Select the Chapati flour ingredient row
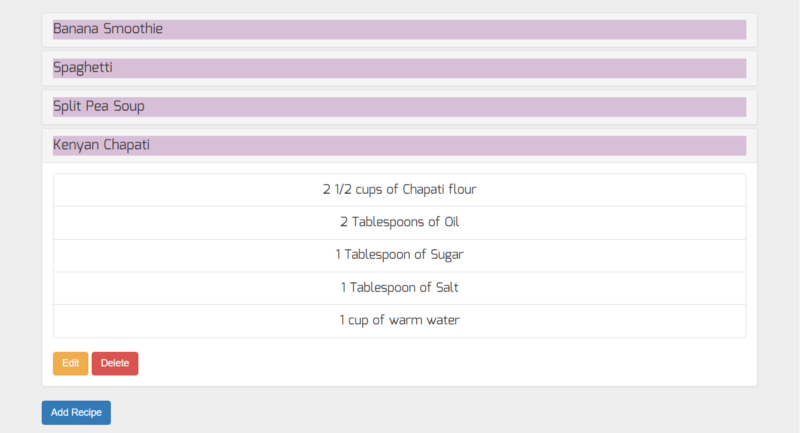 (x=399, y=190)
